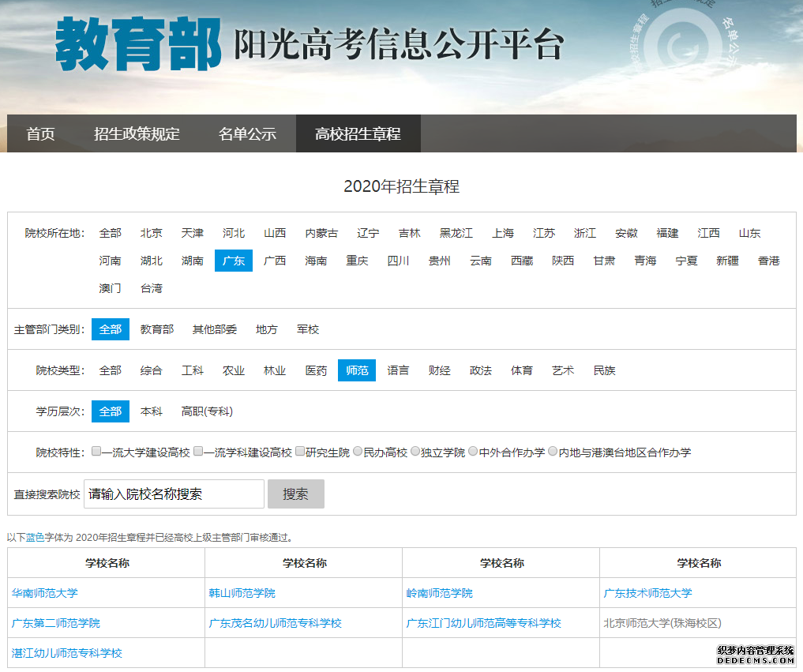Select 江苏 province filter
This screenshot has width=803, height=672.
(x=544, y=233)
